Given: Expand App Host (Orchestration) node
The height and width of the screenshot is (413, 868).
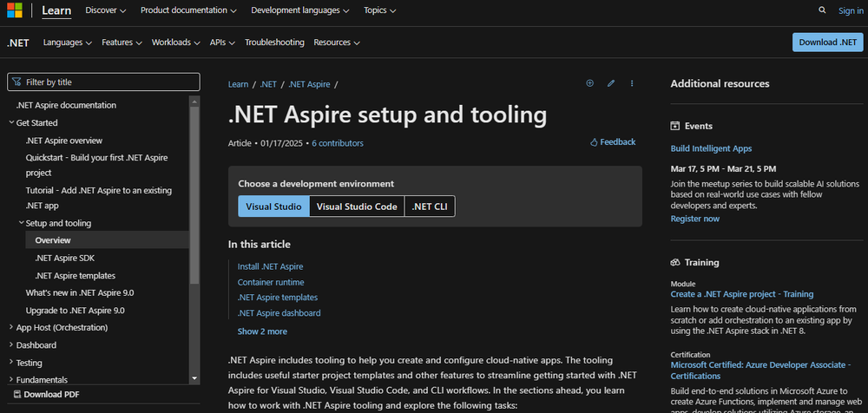Looking at the screenshot, I should 11,327.
